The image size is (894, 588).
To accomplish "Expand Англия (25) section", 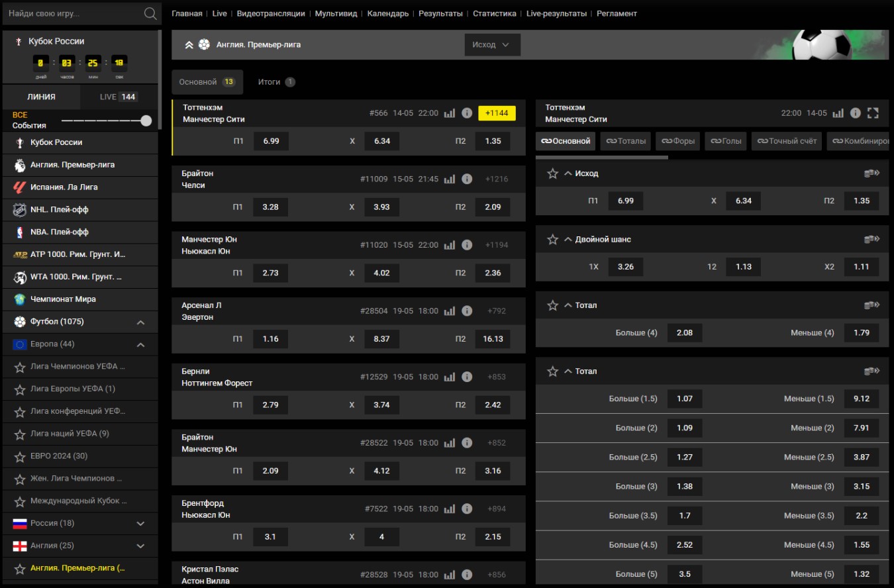I will pyautogui.click(x=141, y=546).
